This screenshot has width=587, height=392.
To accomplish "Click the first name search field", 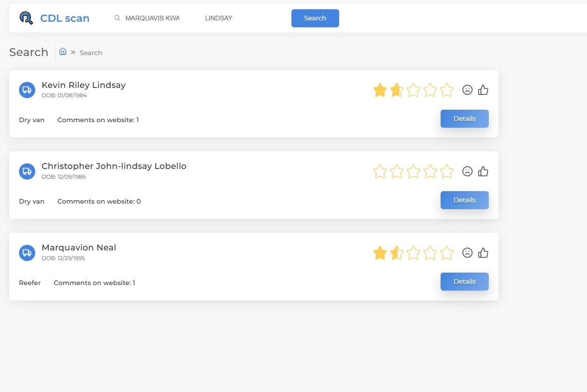I will [152, 18].
